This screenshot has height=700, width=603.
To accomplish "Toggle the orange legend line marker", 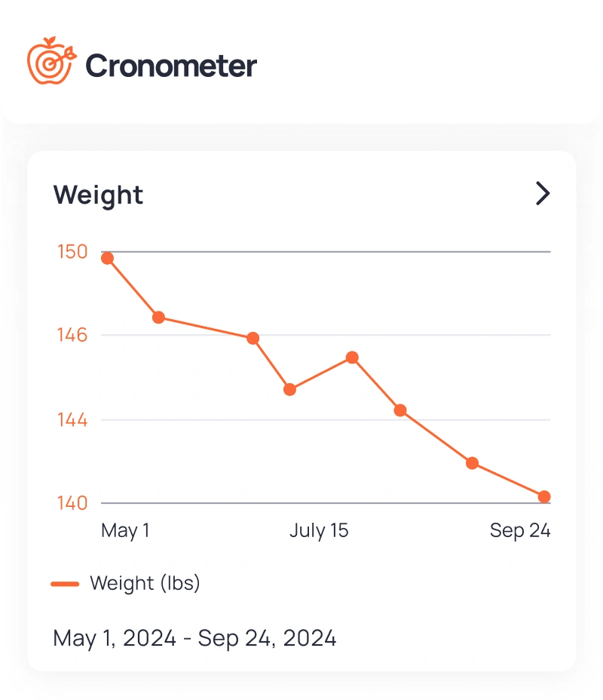I will pos(66,583).
